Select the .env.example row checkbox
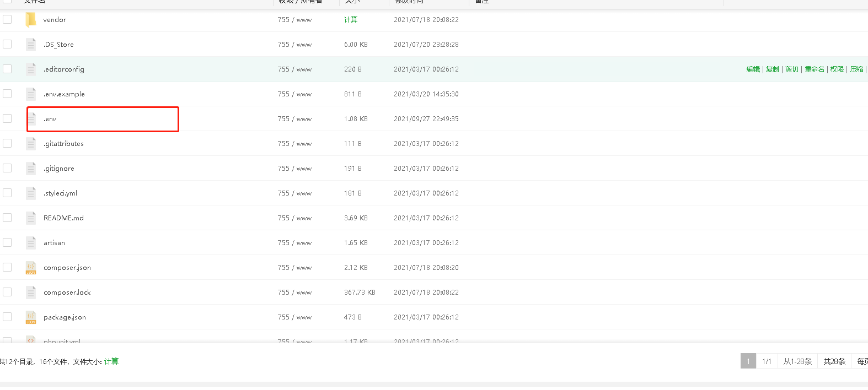Screen dimensions: 868x390 pyautogui.click(x=7, y=94)
